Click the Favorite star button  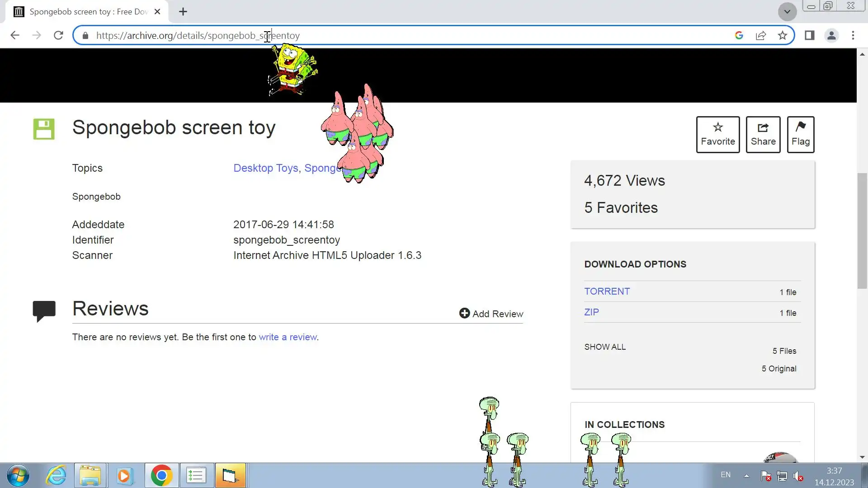pos(717,134)
